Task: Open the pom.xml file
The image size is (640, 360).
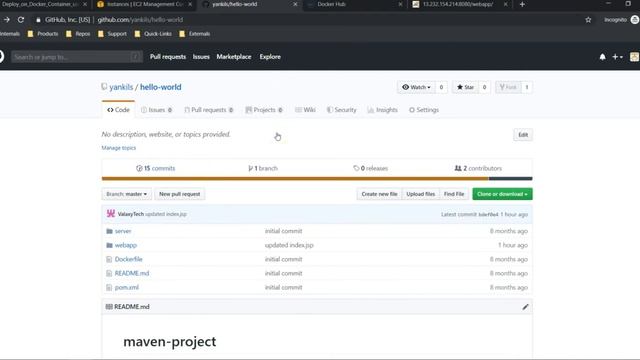Action: 127,287
